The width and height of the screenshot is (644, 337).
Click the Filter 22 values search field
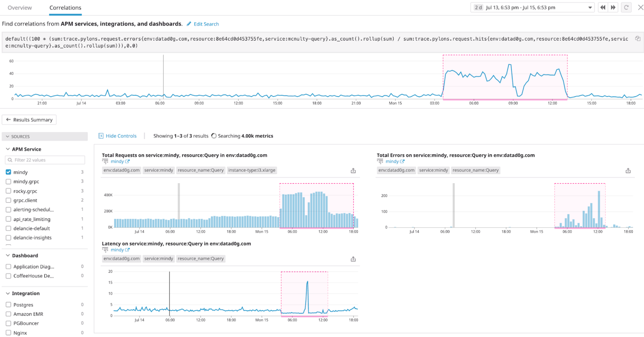(x=45, y=160)
